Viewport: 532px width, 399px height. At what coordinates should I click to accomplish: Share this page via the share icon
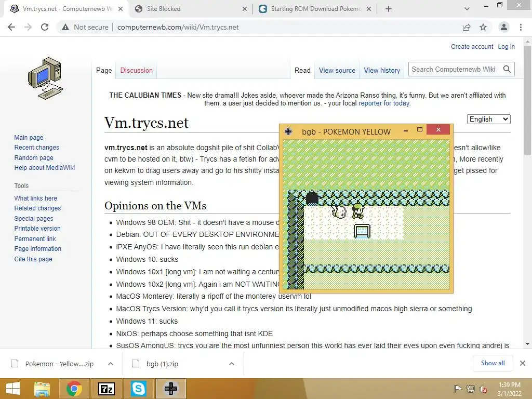coord(467,27)
